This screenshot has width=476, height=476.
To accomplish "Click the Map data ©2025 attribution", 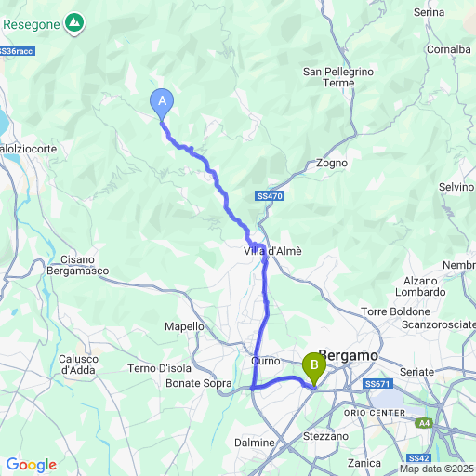I will pyautogui.click(x=438, y=469).
